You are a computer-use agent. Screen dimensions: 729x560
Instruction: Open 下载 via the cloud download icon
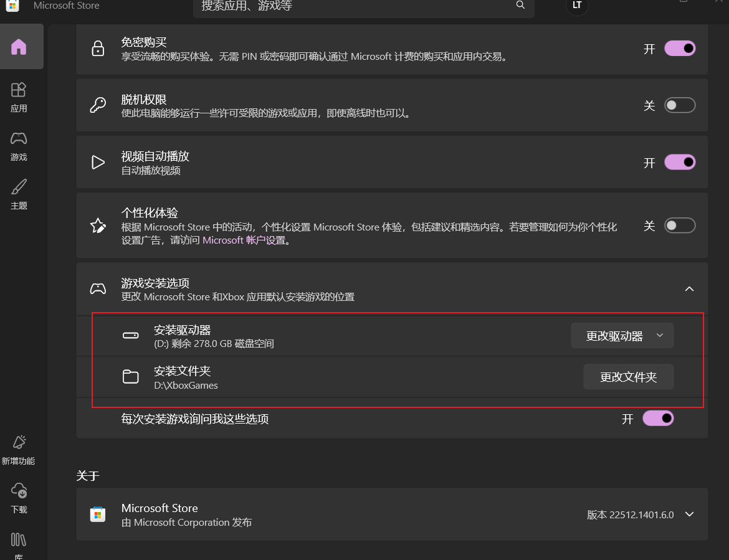19,491
